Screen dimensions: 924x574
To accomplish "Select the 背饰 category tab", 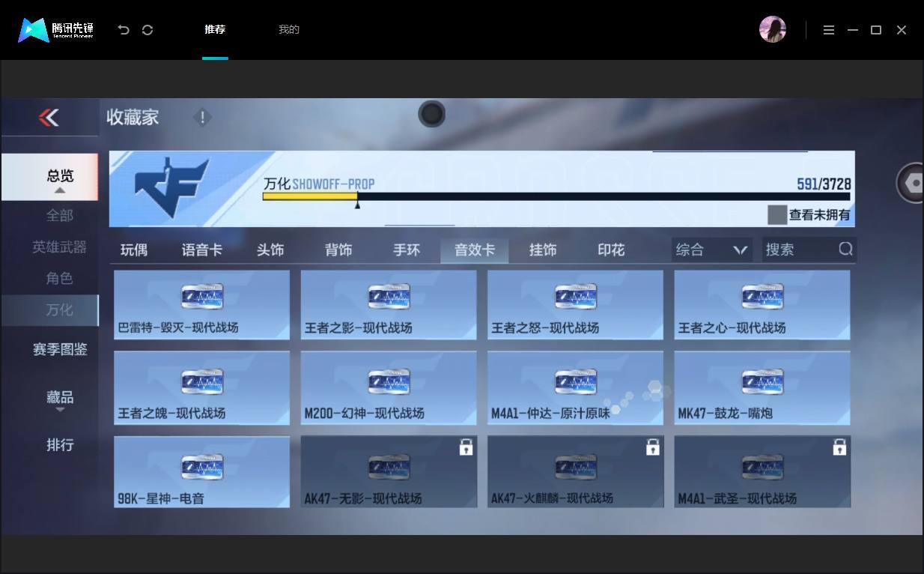I will 338,250.
